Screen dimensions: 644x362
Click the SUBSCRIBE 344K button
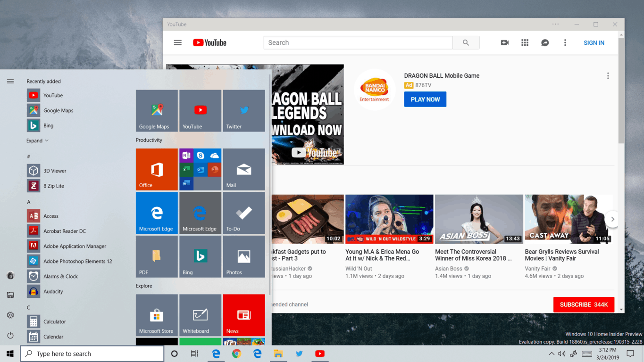tap(584, 304)
